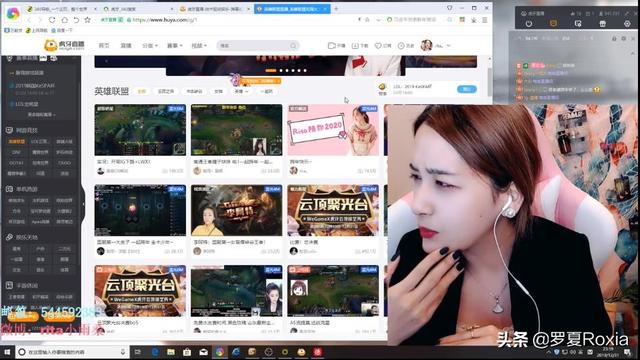
Task: Click the blue button beside LOL Kickoff
Action: pos(467,89)
